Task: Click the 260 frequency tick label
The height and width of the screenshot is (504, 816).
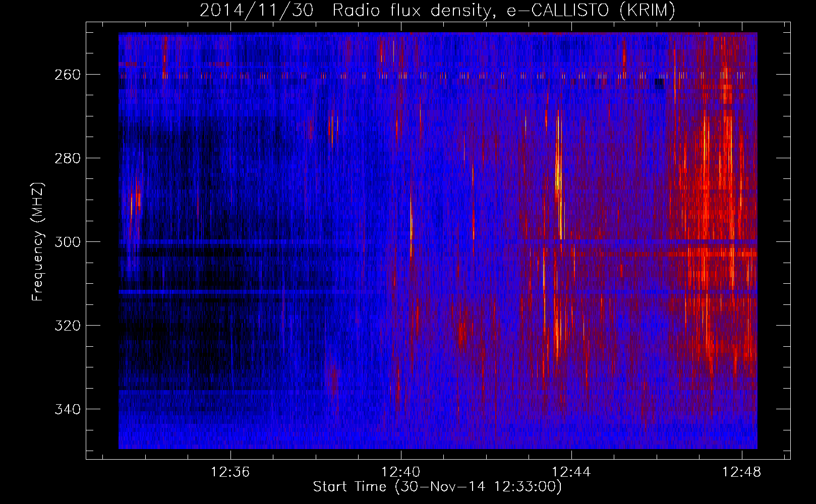Action: (67, 75)
